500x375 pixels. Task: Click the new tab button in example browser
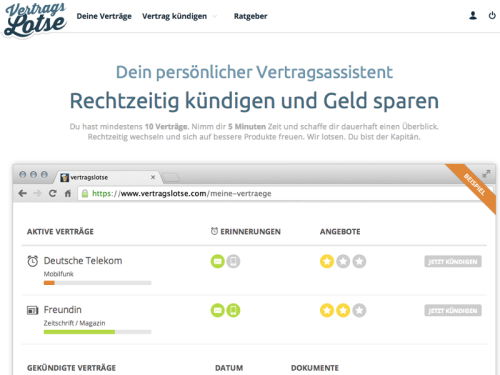coord(171,178)
